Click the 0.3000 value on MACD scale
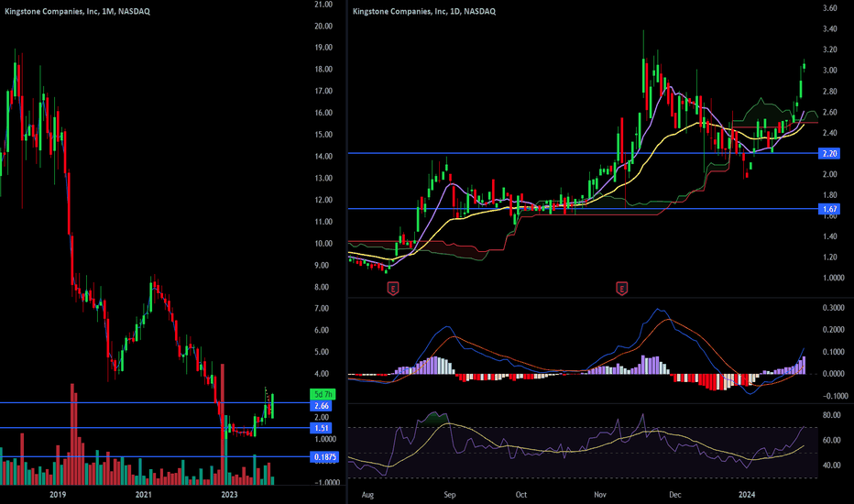Screen dimensions: 854x504 coord(833,308)
